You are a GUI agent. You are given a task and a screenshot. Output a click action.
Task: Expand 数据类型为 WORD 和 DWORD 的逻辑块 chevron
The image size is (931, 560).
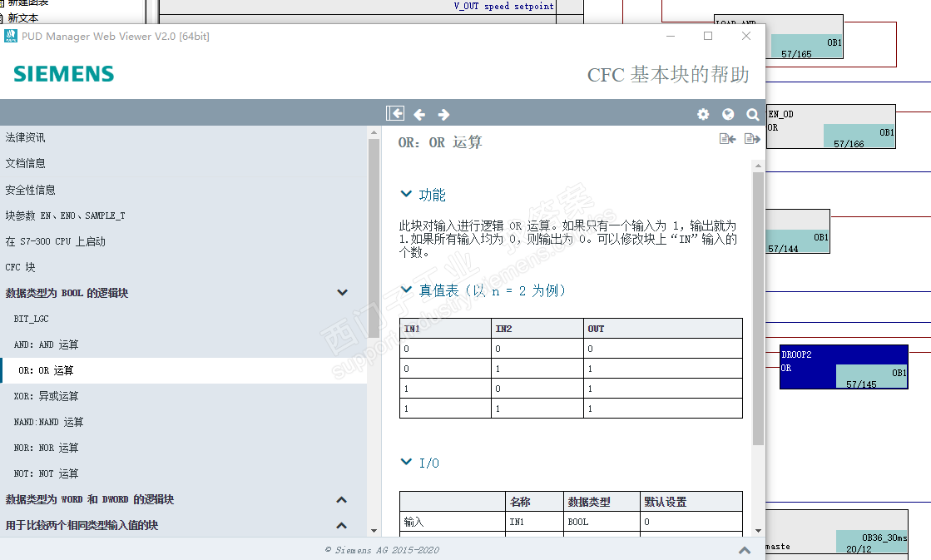[x=341, y=499]
